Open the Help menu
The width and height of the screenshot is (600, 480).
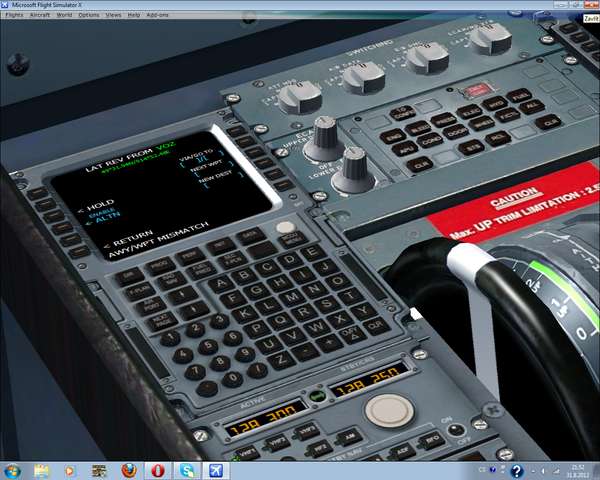[133, 15]
